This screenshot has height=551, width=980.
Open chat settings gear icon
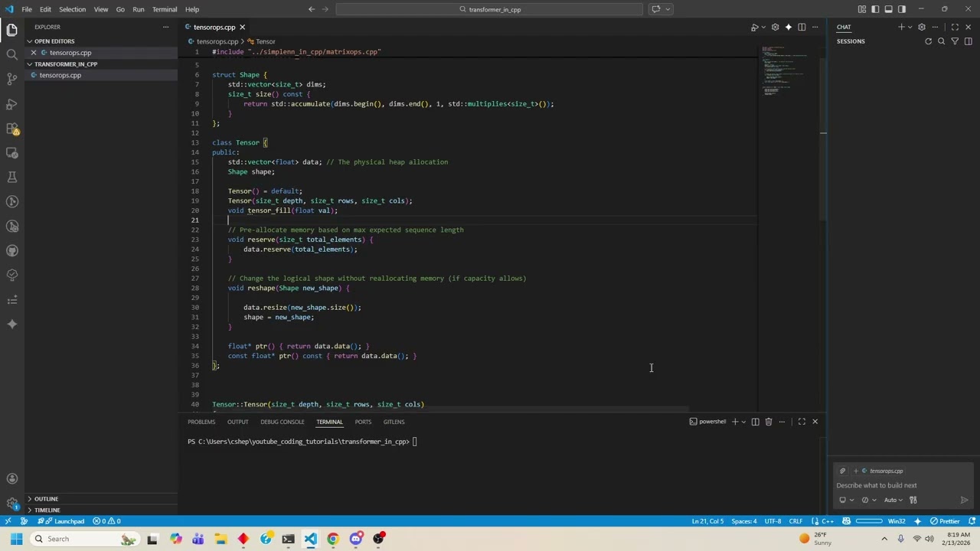[922, 27]
